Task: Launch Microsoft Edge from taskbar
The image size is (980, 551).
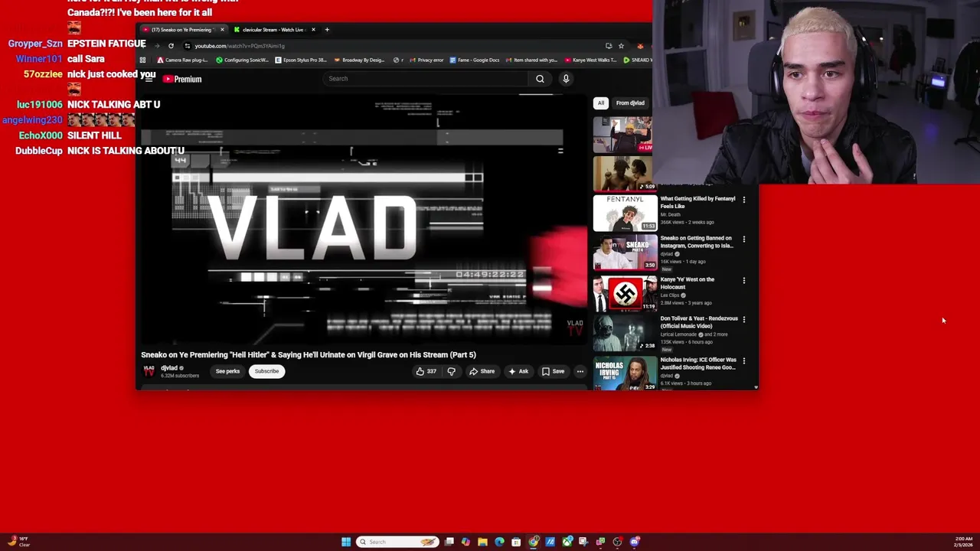Action: pos(499,542)
